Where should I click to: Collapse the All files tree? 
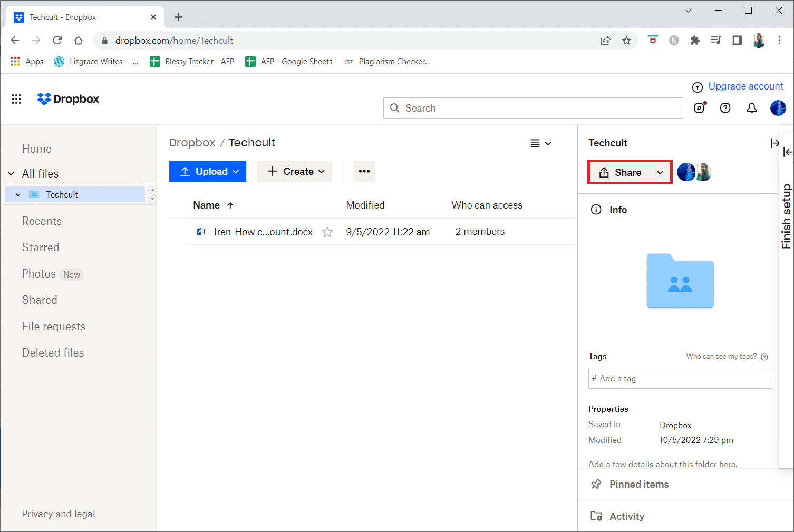(x=11, y=174)
